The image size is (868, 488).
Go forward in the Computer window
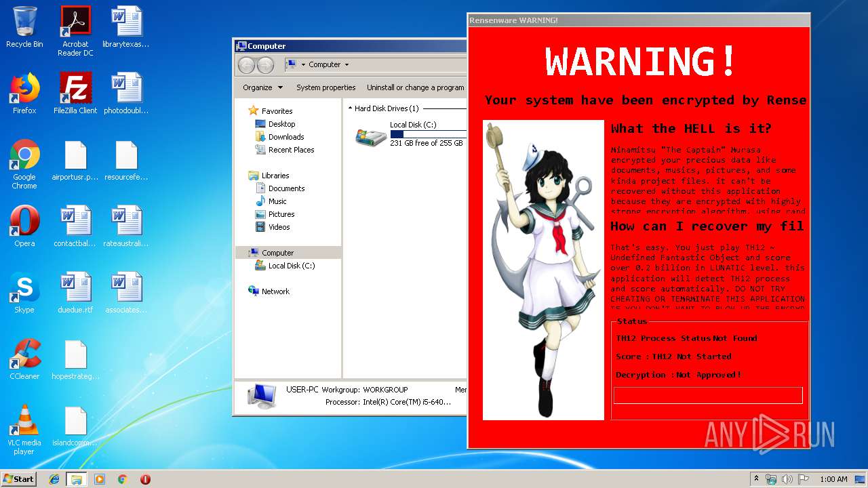pyautogui.click(x=265, y=65)
